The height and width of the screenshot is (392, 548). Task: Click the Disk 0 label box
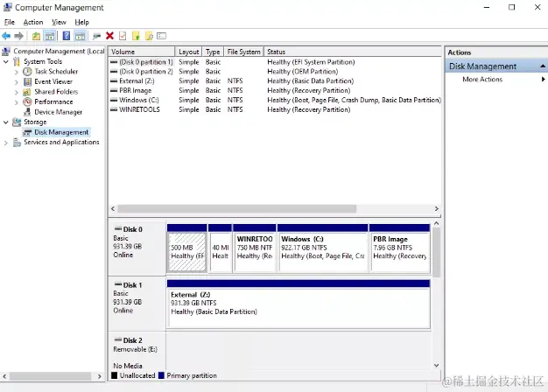click(137, 248)
